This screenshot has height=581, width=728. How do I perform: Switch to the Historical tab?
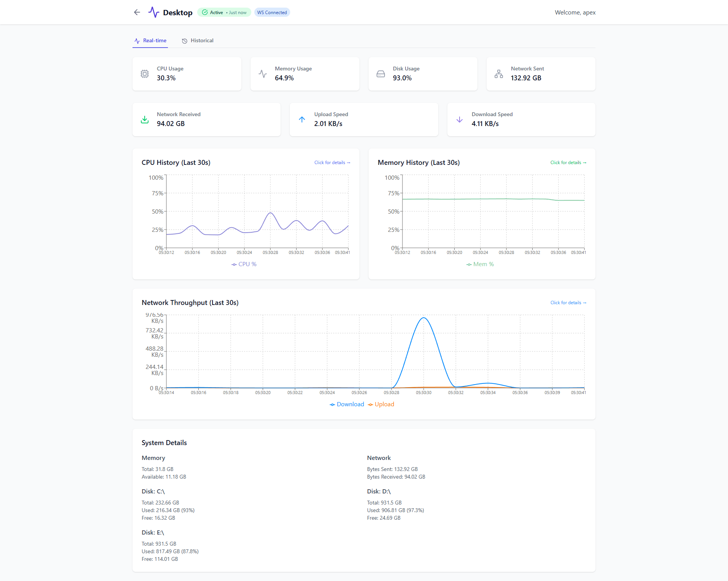pyautogui.click(x=198, y=40)
